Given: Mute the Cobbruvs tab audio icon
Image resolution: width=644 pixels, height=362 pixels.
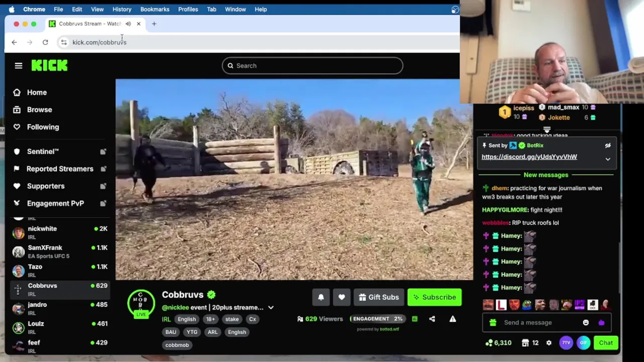Looking at the screenshot, I should coord(128,24).
